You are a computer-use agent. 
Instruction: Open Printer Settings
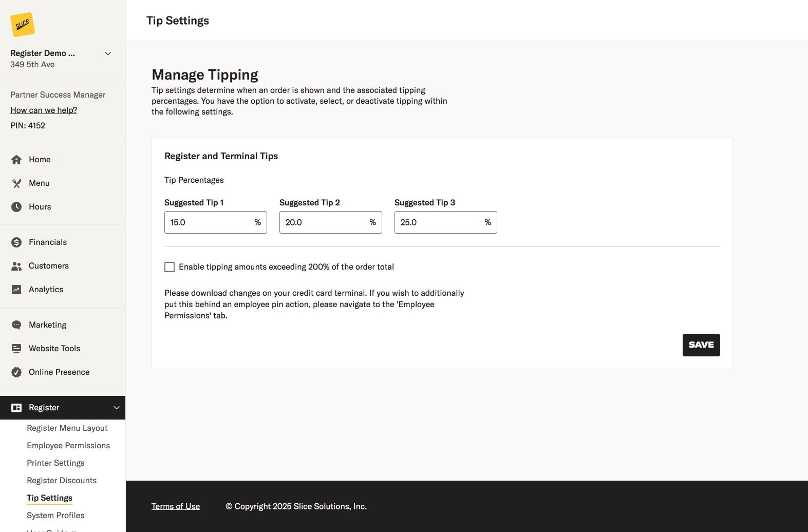click(55, 463)
